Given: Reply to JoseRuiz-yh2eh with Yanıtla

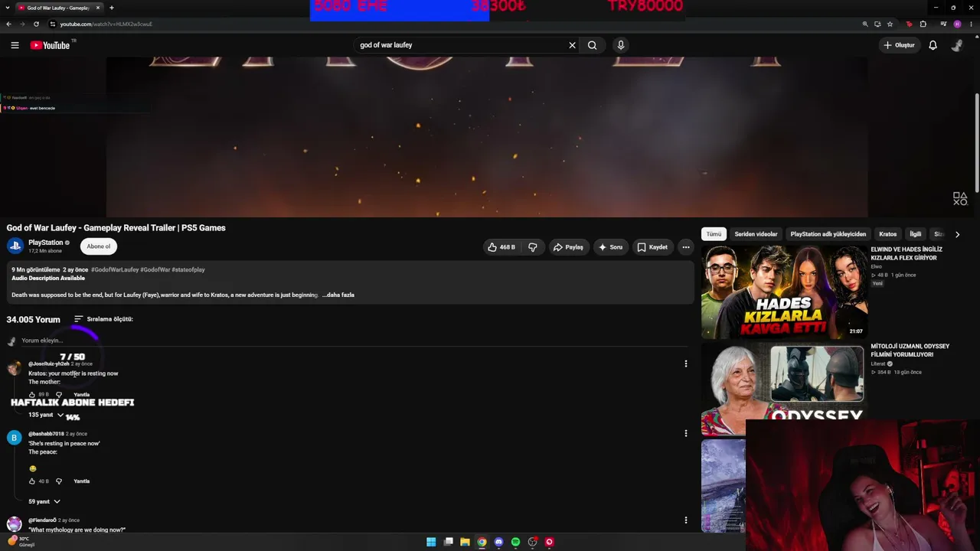Looking at the screenshot, I should click(81, 395).
